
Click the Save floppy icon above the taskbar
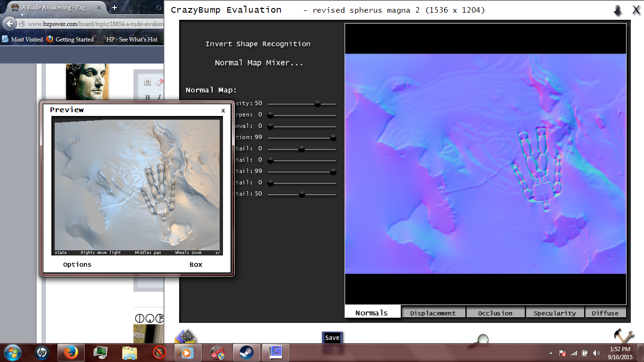(332, 337)
